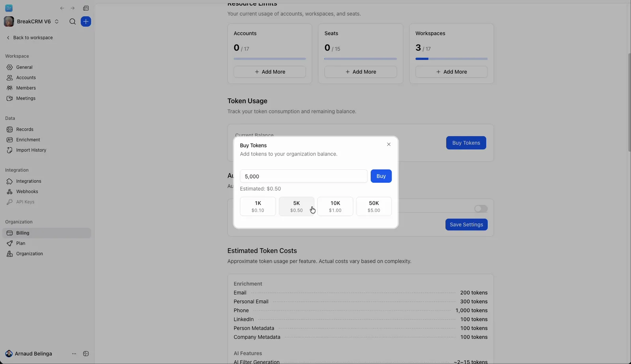The height and width of the screenshot is (364, 631).
Task: Open General settings icon
Action: 9,67
